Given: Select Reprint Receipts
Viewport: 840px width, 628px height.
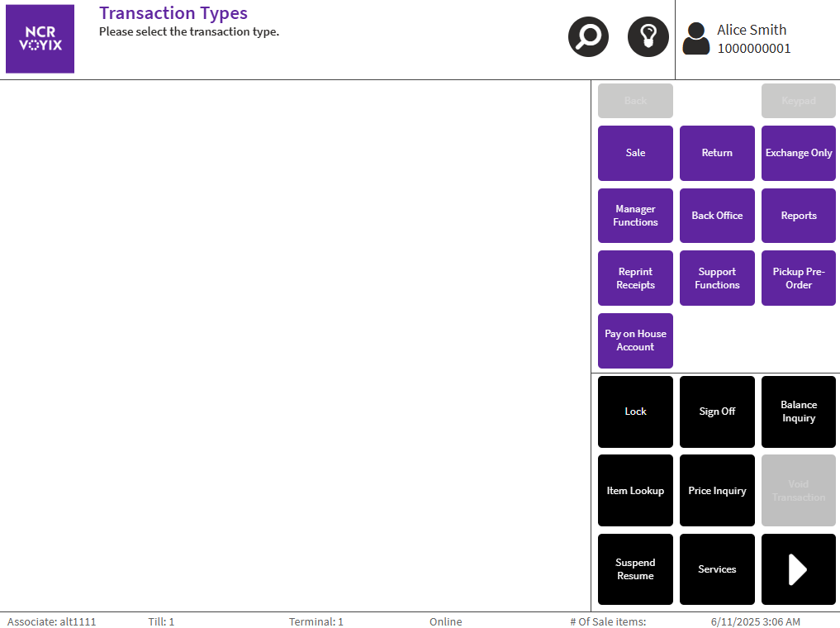Looking at the screenshot, I should [635, 278].
